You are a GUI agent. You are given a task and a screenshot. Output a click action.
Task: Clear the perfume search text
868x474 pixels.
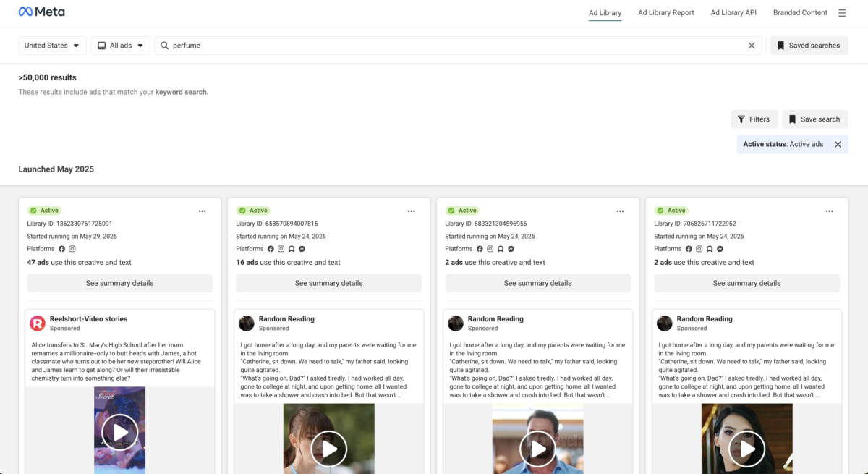[752, 46]
